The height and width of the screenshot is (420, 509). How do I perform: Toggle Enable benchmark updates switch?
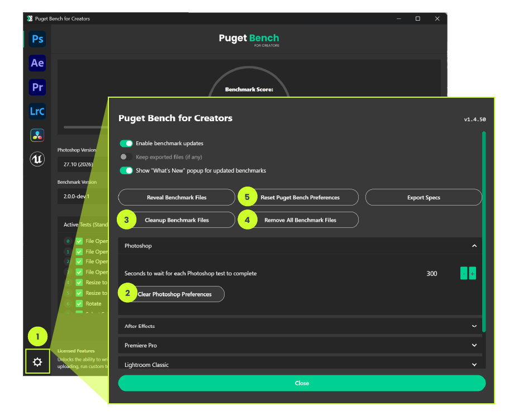click(x=126, y=143)
